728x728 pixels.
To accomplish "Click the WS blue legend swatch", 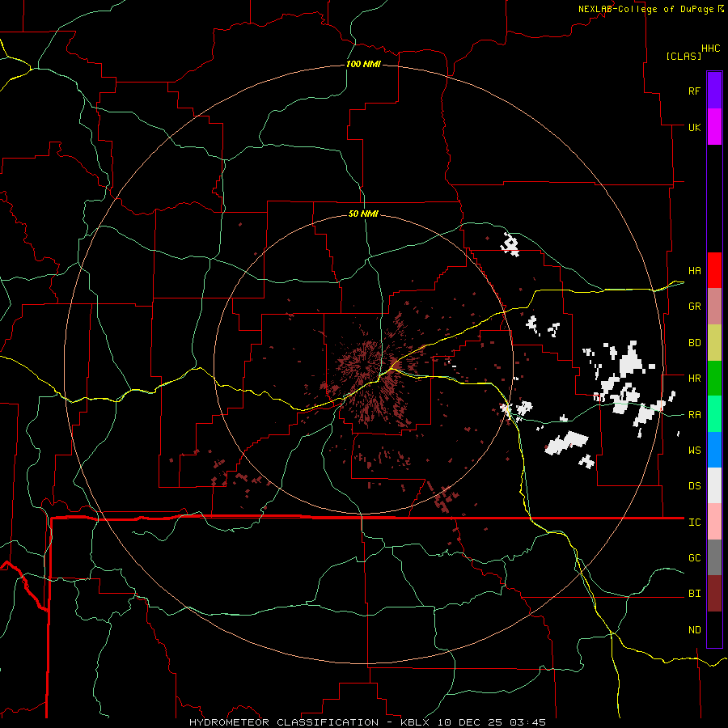I will (714, 450).
